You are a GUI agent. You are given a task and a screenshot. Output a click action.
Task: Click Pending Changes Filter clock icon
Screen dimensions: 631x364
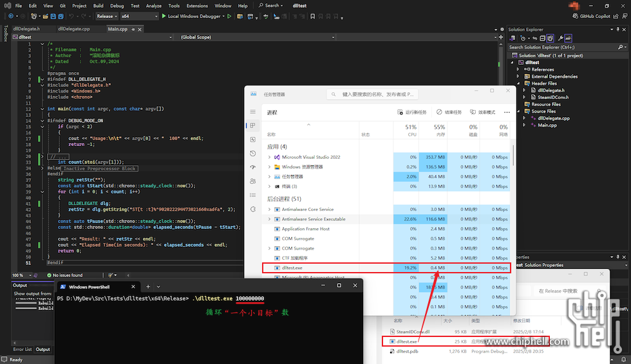(523, 39)
